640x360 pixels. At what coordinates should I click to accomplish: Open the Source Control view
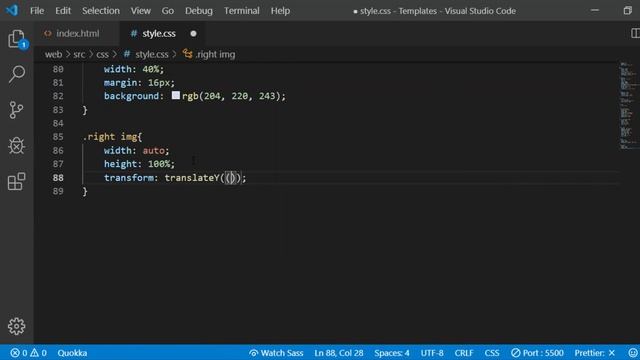(16, 110)
